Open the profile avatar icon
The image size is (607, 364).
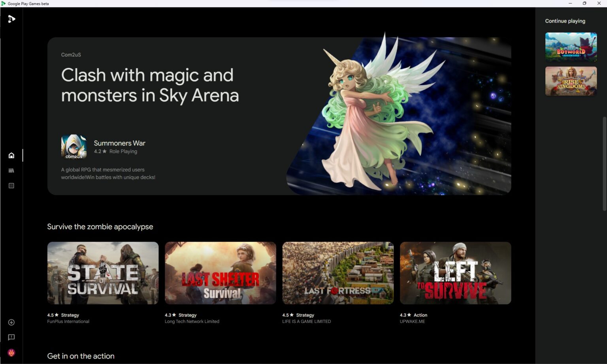point(11,353)
